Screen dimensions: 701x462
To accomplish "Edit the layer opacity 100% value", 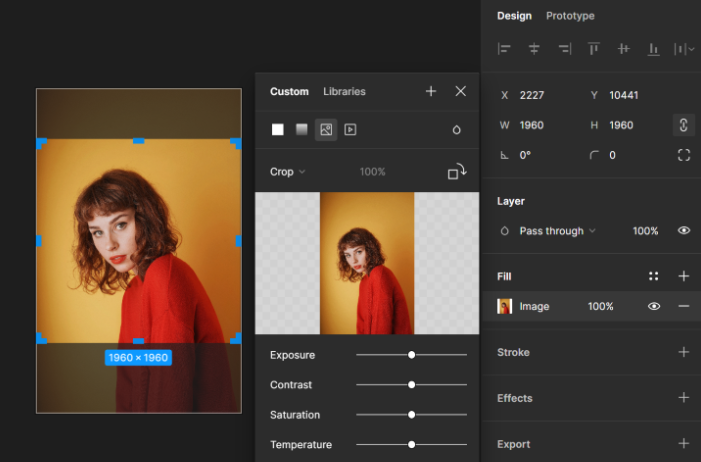I will pos(645,231).
